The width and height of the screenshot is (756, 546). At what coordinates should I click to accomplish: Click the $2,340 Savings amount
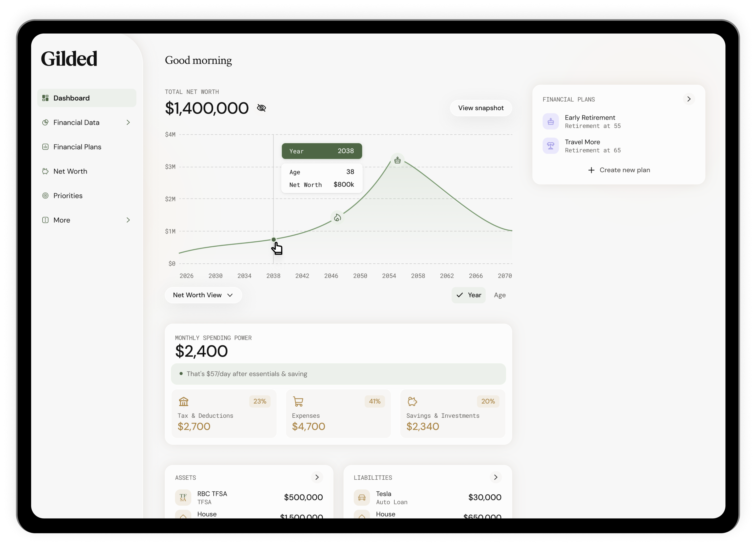tap(423, 426)
